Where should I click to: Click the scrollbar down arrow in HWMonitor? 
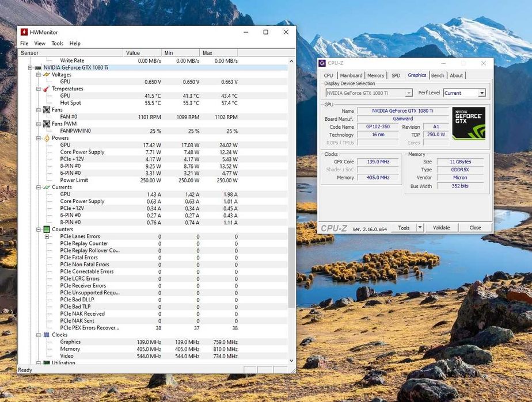pyautogui.click(x=291, y=361)
